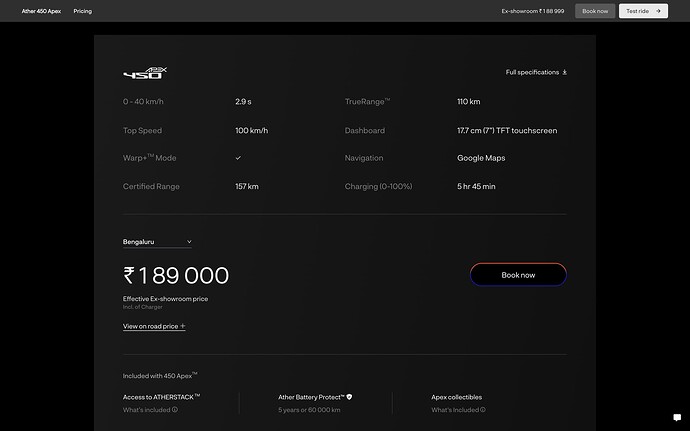This screenshot has width=690, height=431.
Task: Click the large outlined Book now button
Action: pyautogui.click(x=518, y=275)
